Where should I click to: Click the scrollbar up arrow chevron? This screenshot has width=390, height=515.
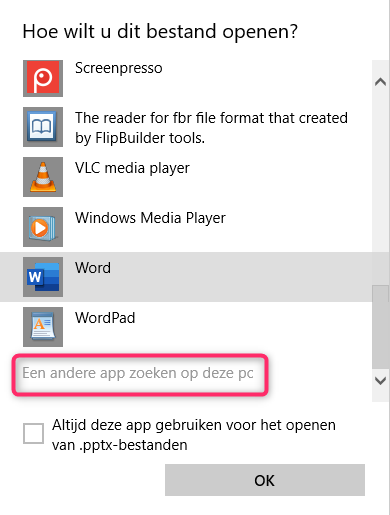coord(381,82)
